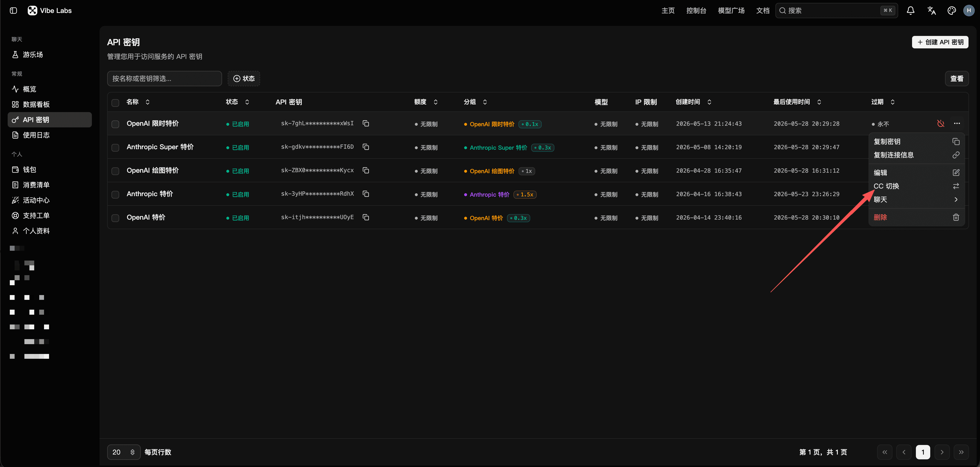Select API 密钥 in the sidebar
This screenshot has width=980, height=467.
point(50,120)
